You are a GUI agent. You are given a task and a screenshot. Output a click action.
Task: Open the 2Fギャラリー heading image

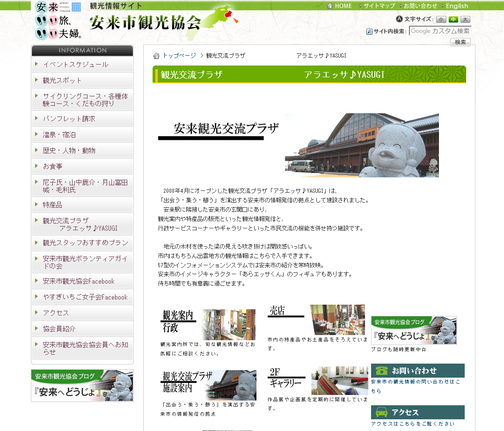click(286, 378)
